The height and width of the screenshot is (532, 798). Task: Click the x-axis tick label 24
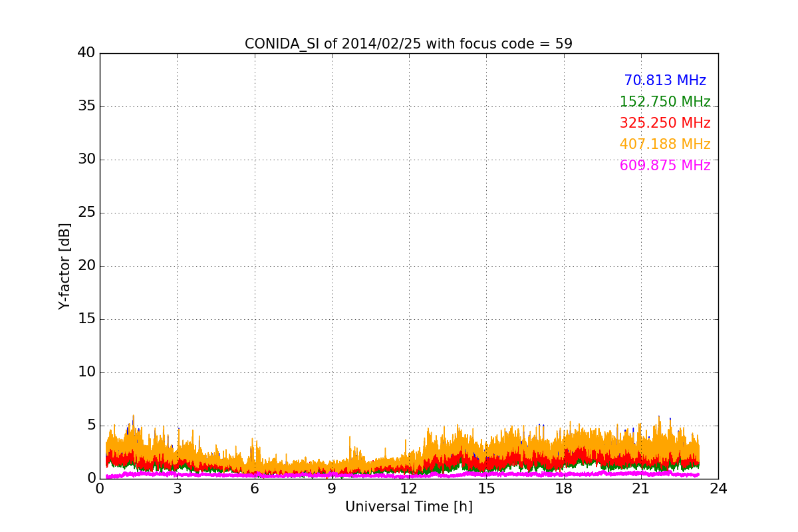(718, 489)
